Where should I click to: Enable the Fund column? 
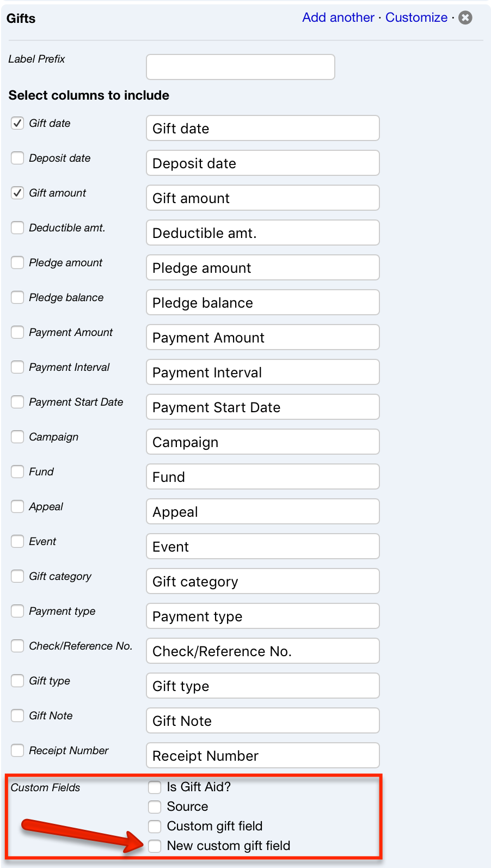pos(17,472)
